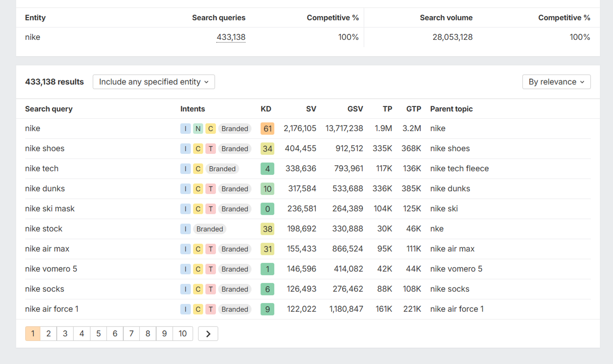This screenshot has height=364, width=613.
Task: Click the C intent badge for nike tech
Action: click(198, 169)
